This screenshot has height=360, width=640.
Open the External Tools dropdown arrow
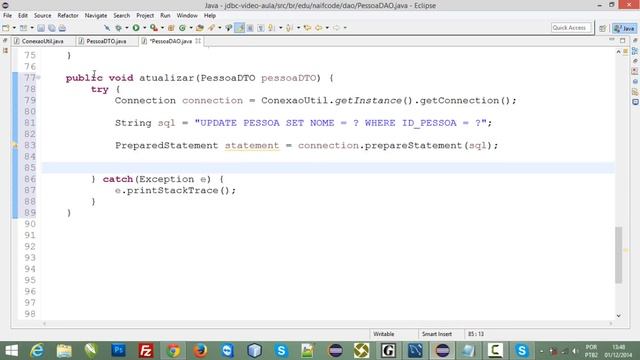pos(162,28)
